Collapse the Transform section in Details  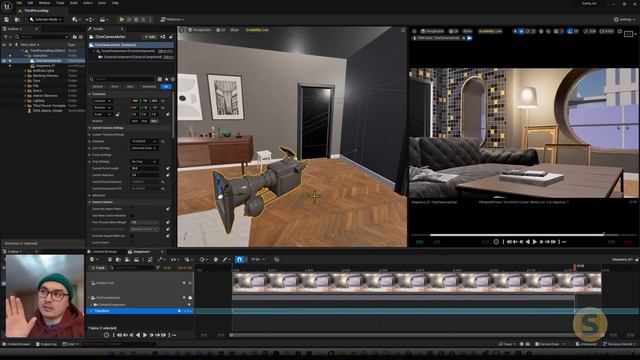pos(90,94)
